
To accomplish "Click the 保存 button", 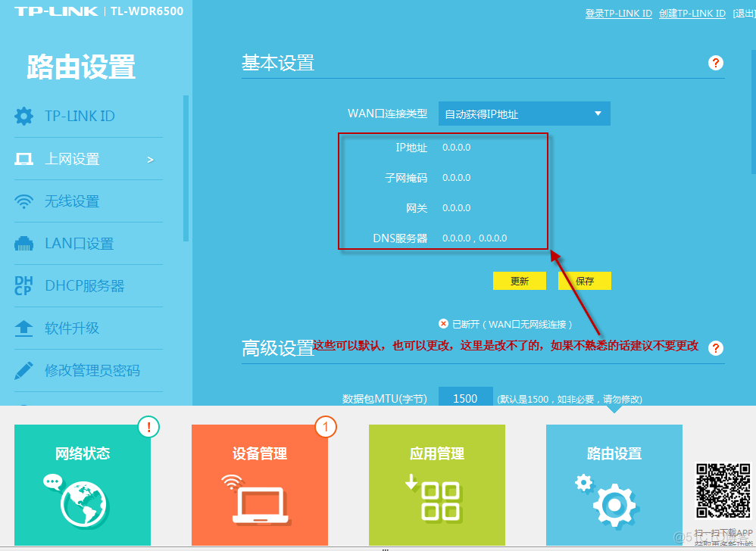I will [584, 281].
